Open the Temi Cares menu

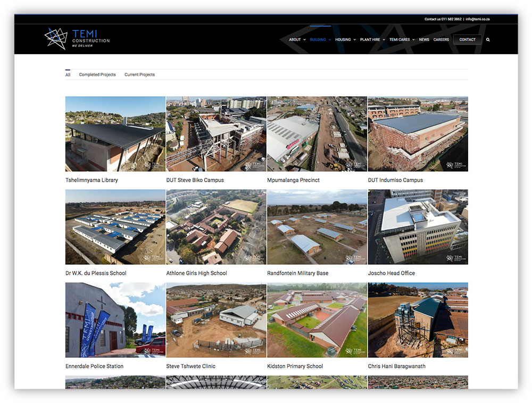click(401, 39)
